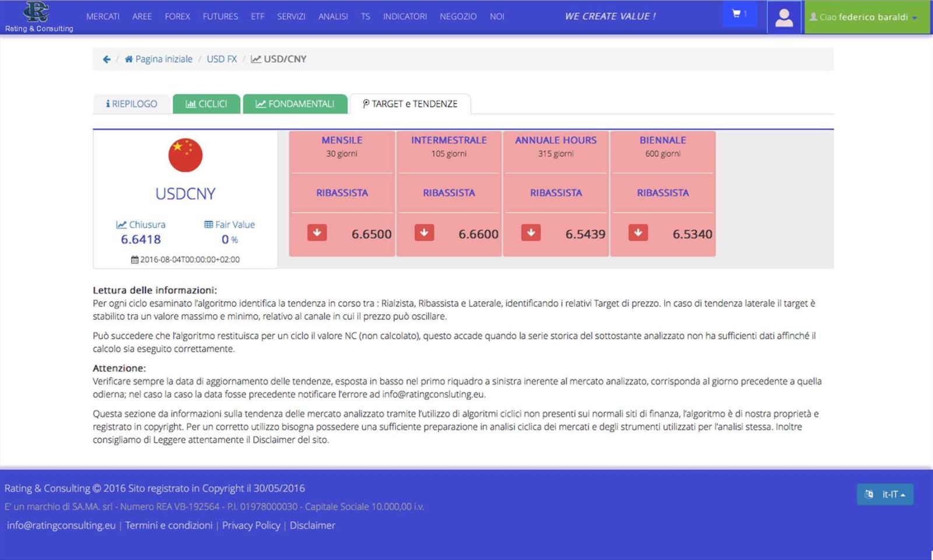Open the ANALISI menu
The width and height of the screenshot is (933, 560).
coord(333,16)
